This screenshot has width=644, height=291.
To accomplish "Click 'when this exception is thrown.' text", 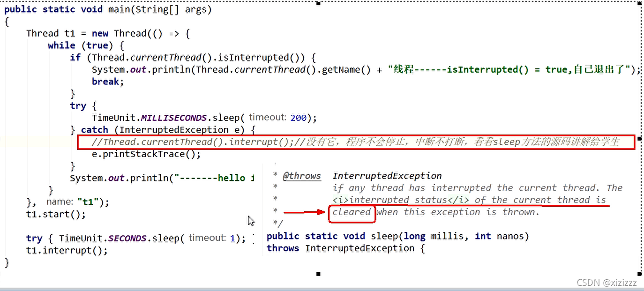I will (x=458, y=212).
